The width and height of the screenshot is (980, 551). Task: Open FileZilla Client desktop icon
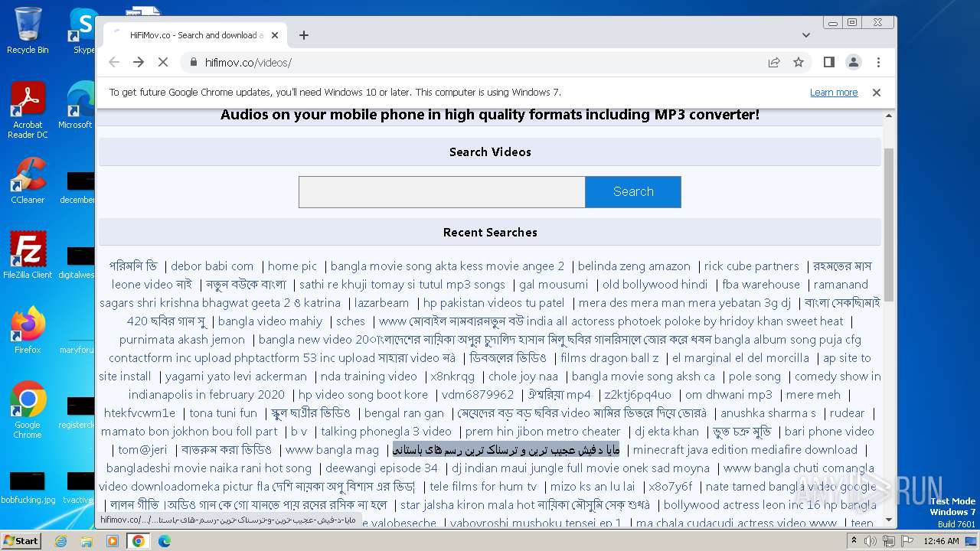click(28, 255)
